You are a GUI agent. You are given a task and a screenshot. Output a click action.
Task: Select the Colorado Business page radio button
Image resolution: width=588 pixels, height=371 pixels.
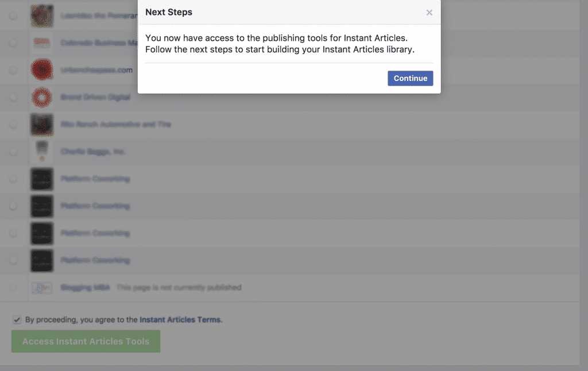pyautogui.click(x=13, y=43)
